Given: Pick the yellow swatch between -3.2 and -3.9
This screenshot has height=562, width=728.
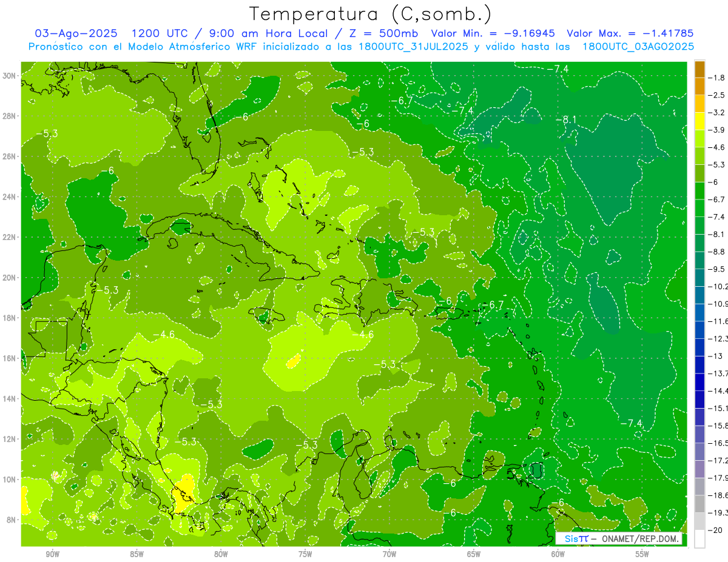Looking at the screenshot, I should 699,121.
